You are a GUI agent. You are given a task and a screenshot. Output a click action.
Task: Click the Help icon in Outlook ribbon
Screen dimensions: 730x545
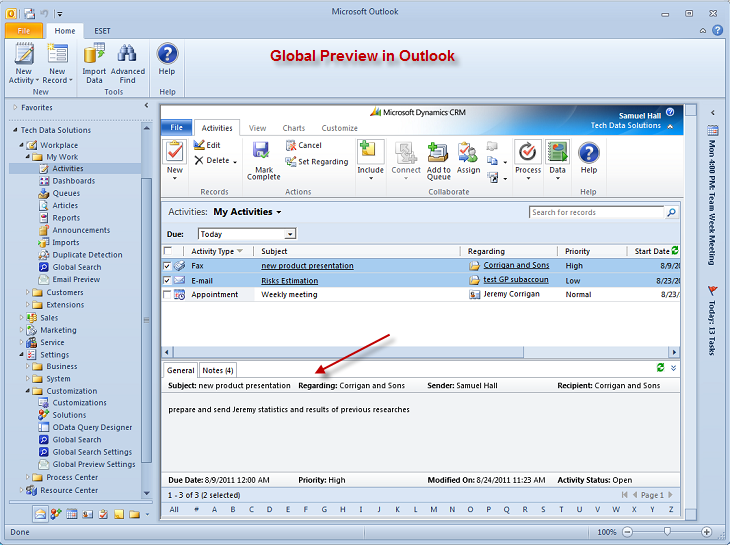point(167,54)
